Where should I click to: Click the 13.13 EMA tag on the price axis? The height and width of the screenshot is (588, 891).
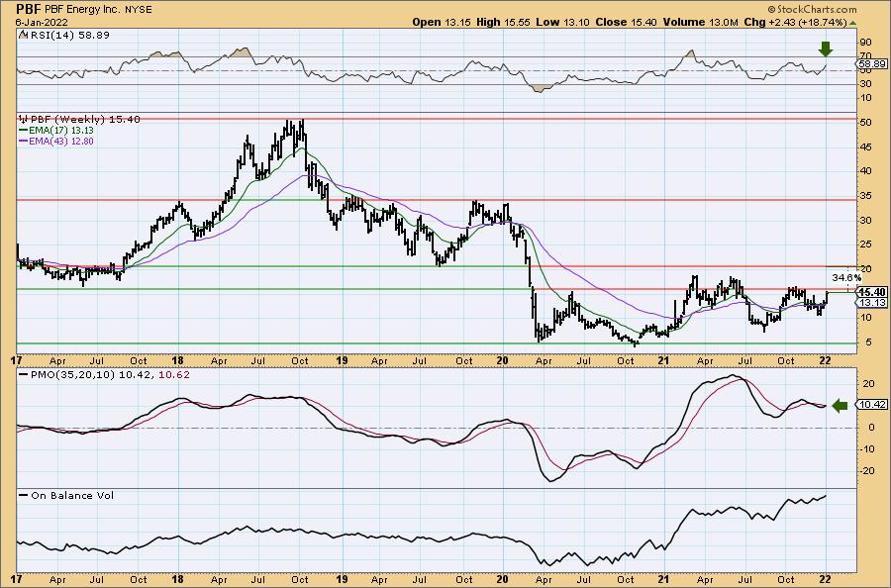pos(873,303)
